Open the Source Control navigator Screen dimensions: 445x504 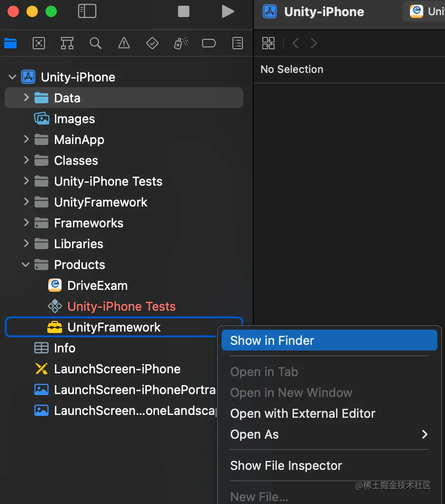(x=39, y=43)
